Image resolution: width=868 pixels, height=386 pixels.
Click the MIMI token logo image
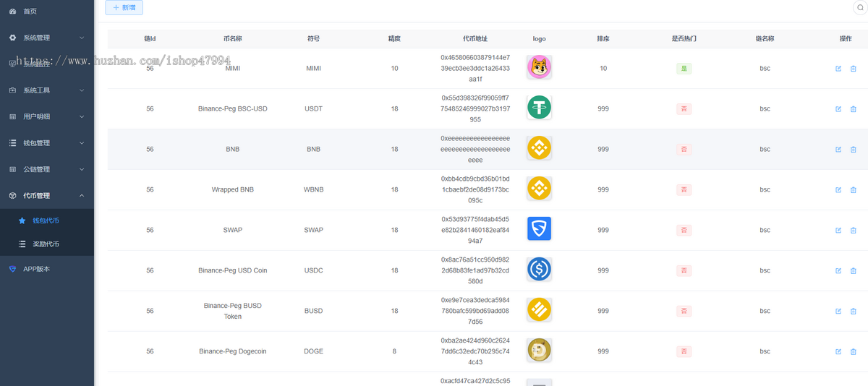pos(539,68)
